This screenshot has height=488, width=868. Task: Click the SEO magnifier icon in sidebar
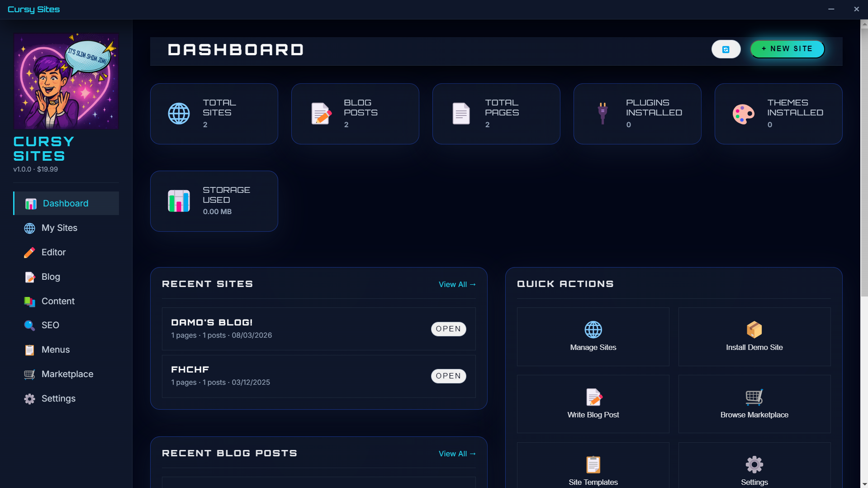coord(29,325)
